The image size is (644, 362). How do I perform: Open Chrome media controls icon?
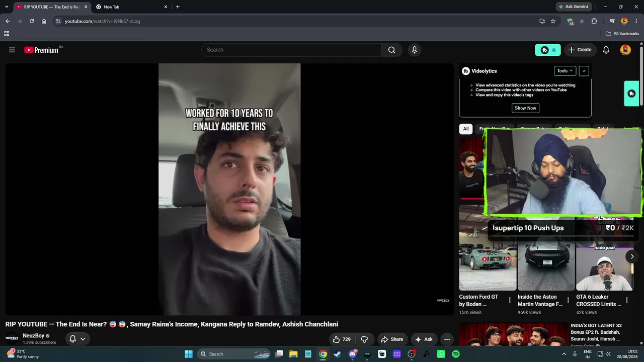pyautogui.click(x=612, y=21)
